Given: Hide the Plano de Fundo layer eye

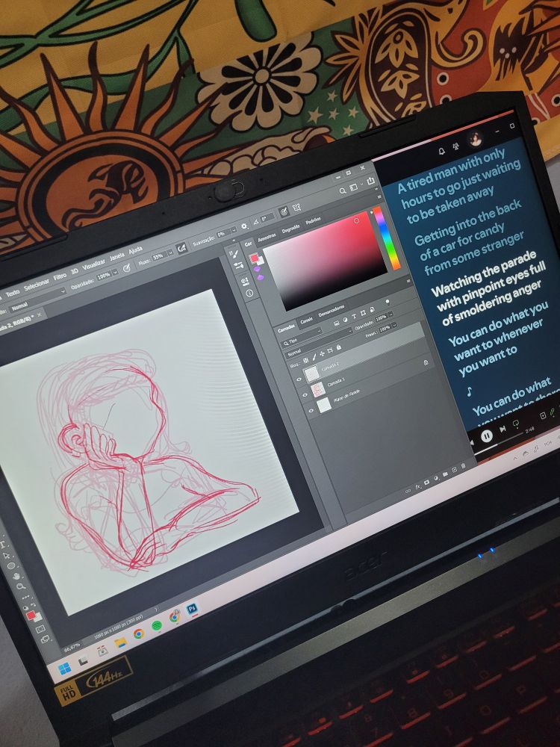Looking at the screenshot, I should coord(311,411).
